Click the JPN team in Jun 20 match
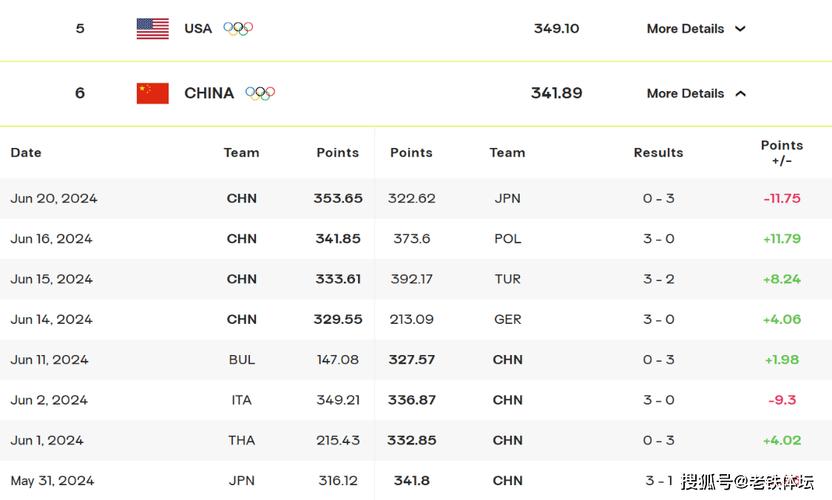Image resolution: width=832 pixels, height=500 pixels. (x=507, y=199)
